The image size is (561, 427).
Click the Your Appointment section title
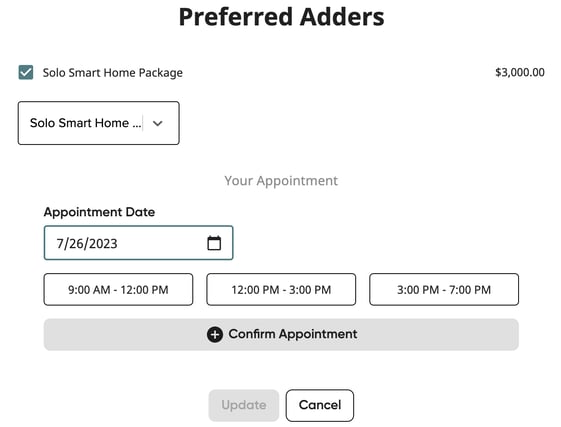pyautogui.click(x=281, y=181)
